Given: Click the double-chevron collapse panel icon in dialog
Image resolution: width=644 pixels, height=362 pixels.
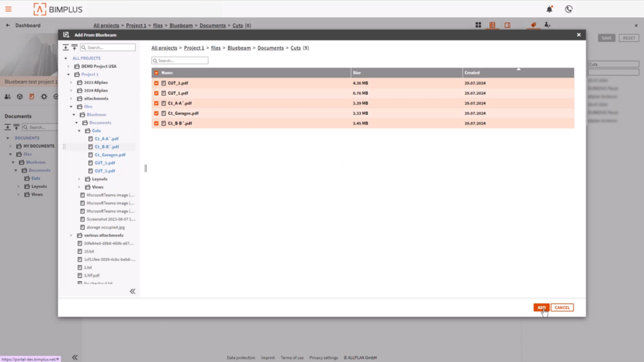Looking at the screenshot, I should click(132, 291).
